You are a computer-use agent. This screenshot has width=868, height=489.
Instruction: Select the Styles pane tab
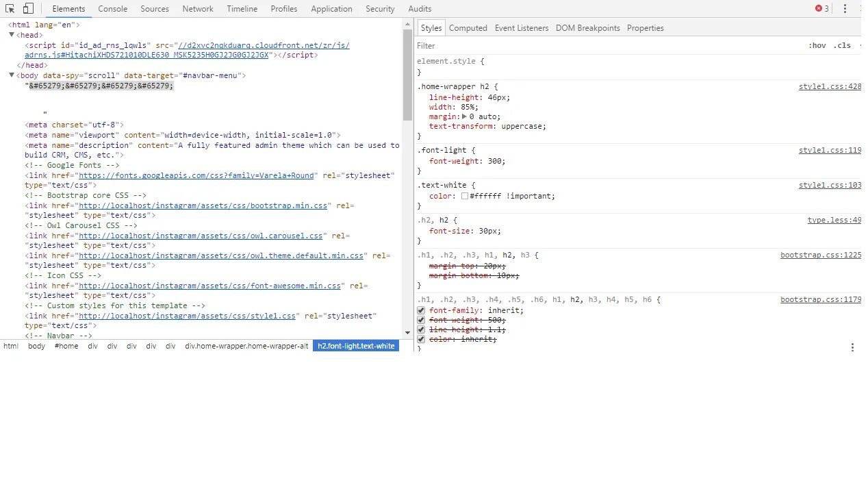(x=431, y=28)
